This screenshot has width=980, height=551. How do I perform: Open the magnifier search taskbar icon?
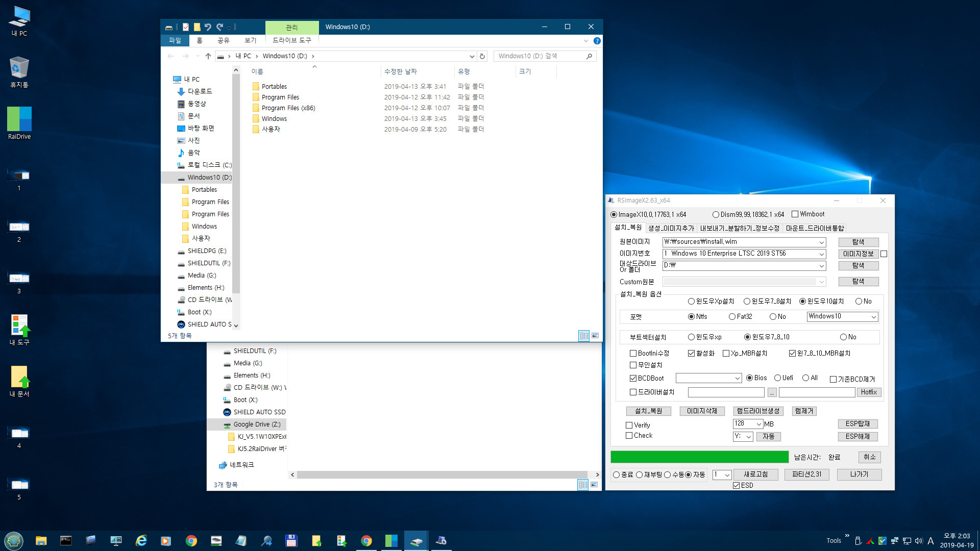coord(266,541)
